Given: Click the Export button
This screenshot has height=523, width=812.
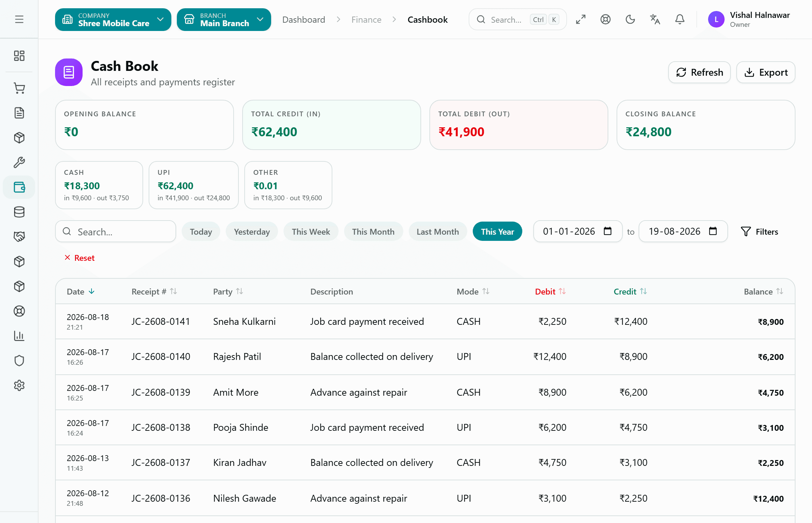Looking at the screenshot, I should pos(766,72).
